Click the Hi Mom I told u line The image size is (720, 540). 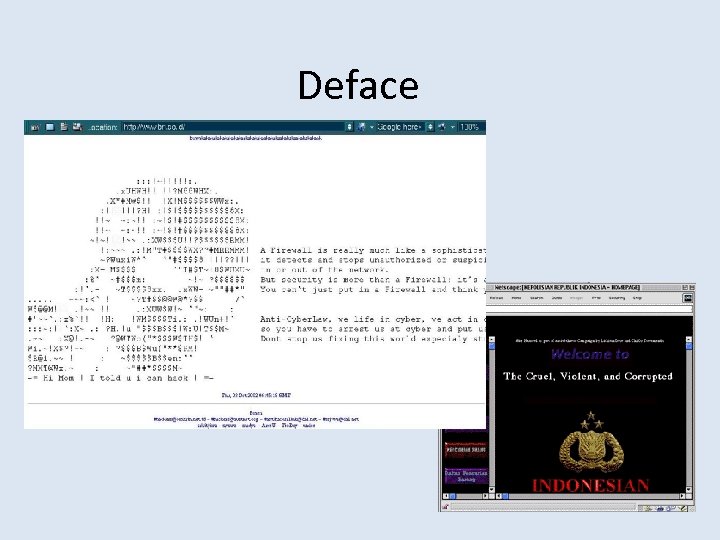121,378
